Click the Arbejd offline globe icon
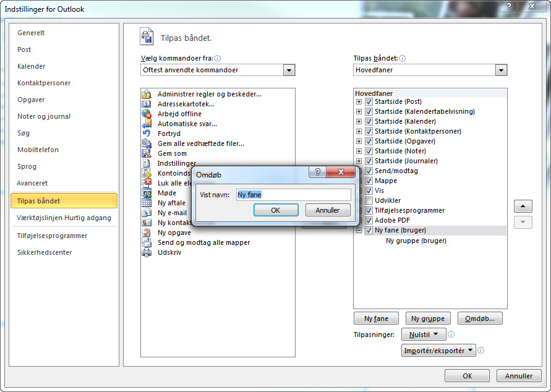551x392 pixels. [x=147, y=114]
